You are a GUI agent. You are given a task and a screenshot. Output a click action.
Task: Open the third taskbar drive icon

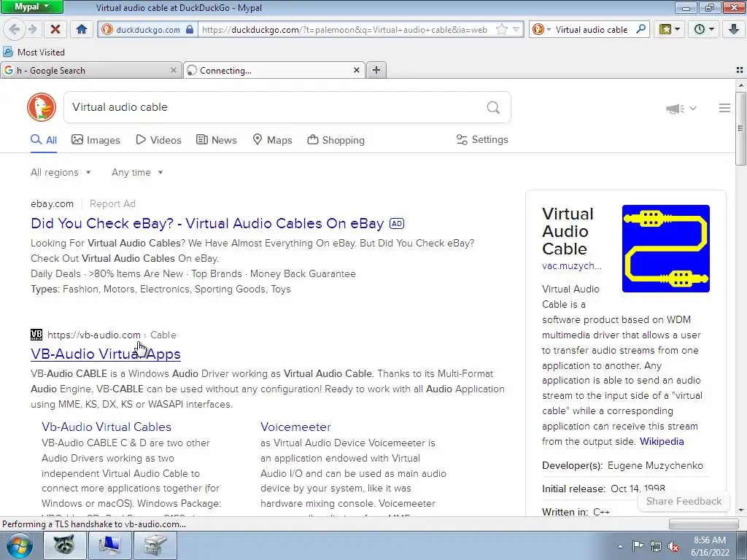click(x=155, y=545)
